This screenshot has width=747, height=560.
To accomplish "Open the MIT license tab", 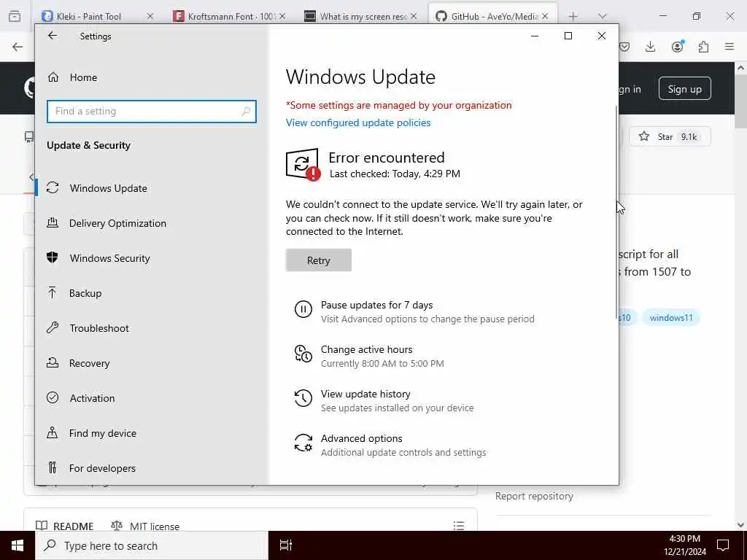I will pyautogui.click(x=145, y=526).
